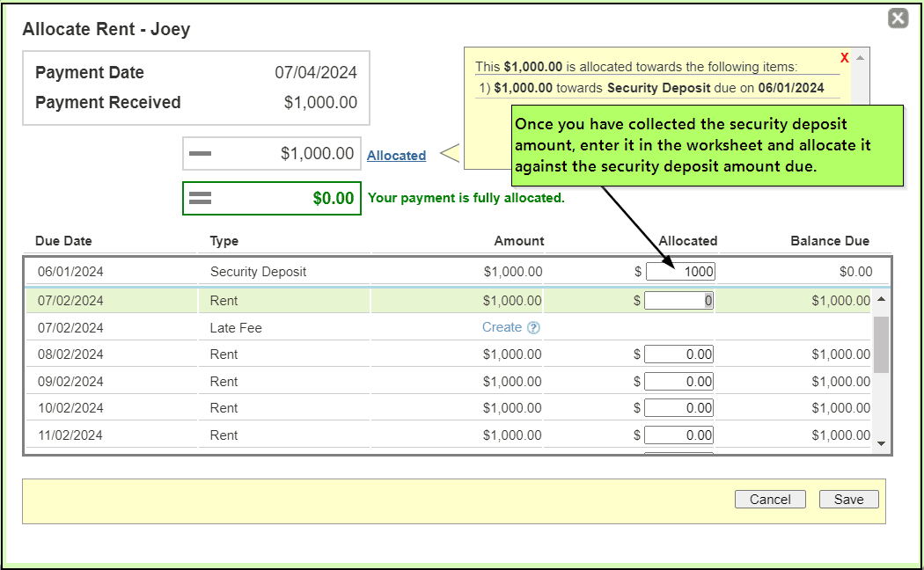This screenshot has height=570, width=924.
Task: Cancel the rent allocation
Action: point(770,500)
